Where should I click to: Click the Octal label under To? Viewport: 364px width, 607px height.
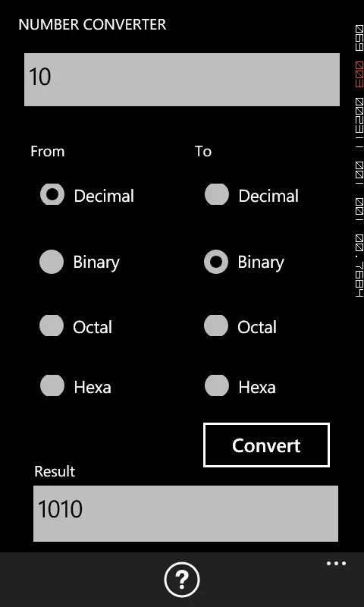[x=257, y=328]
